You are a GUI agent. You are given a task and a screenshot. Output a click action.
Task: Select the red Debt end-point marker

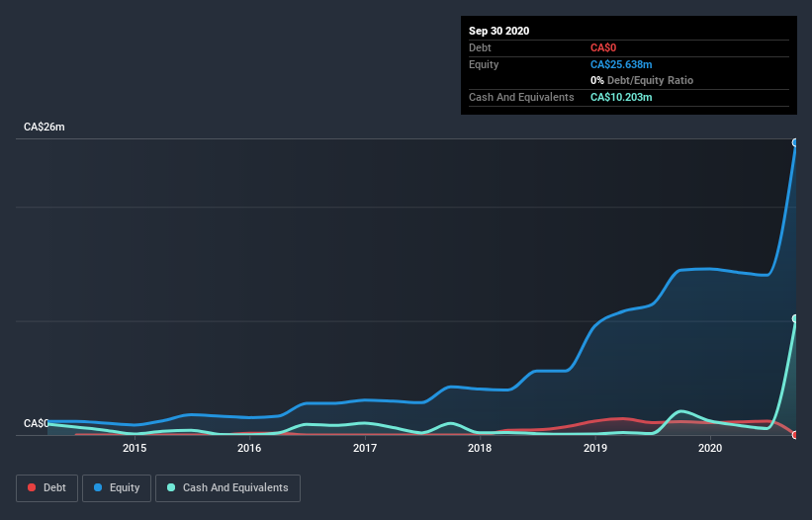click(x=795, y=435)
